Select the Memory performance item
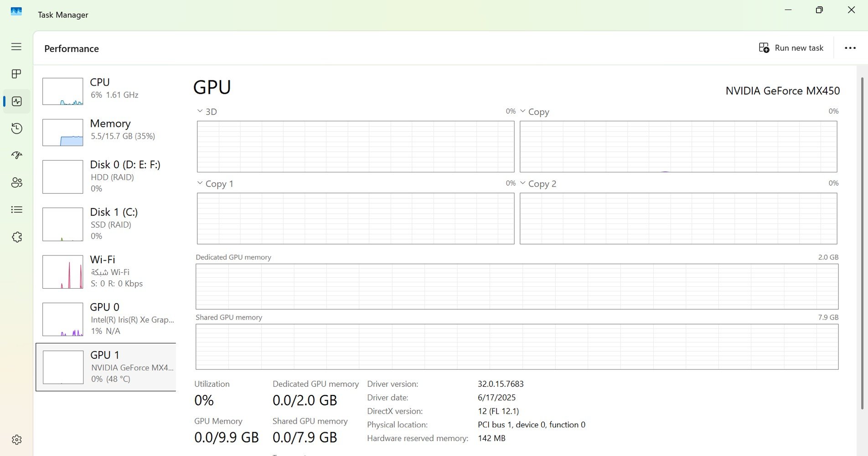Viewport: 868px width, 456px height. (106, 132)
